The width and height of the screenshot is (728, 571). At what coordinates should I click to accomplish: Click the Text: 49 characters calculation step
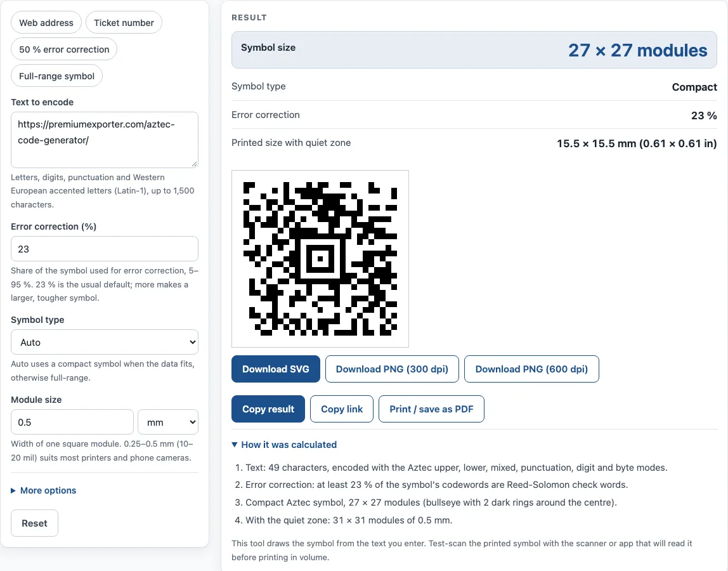click(457, 468)
